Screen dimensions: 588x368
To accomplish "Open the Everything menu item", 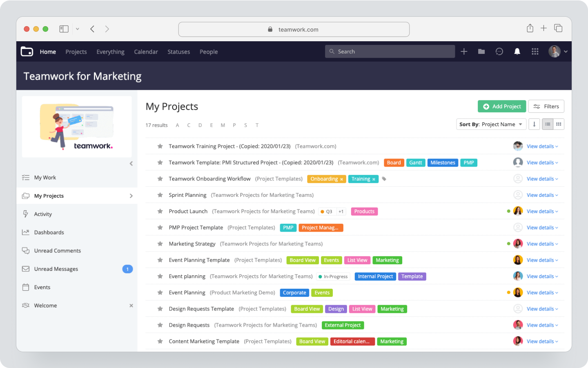I will pos(110,51).
